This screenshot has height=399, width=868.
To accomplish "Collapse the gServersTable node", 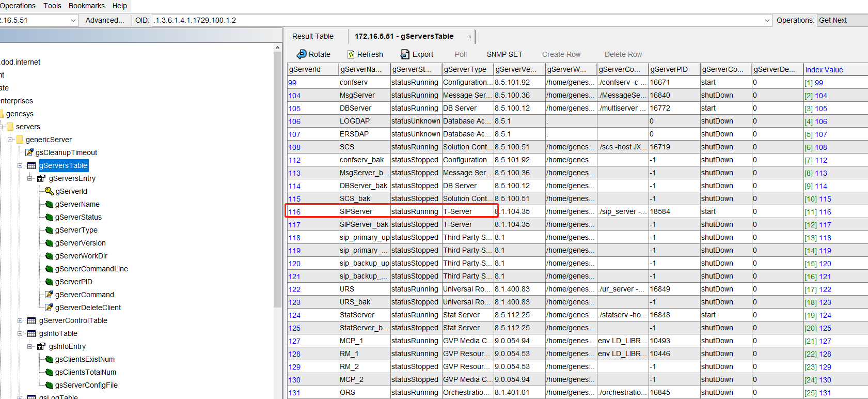I will pyautogui.click(x=20, y=165).
